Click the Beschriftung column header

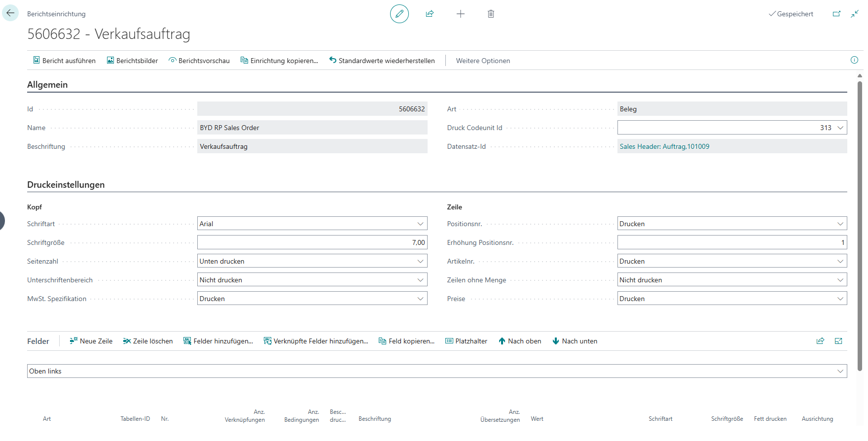375,419
